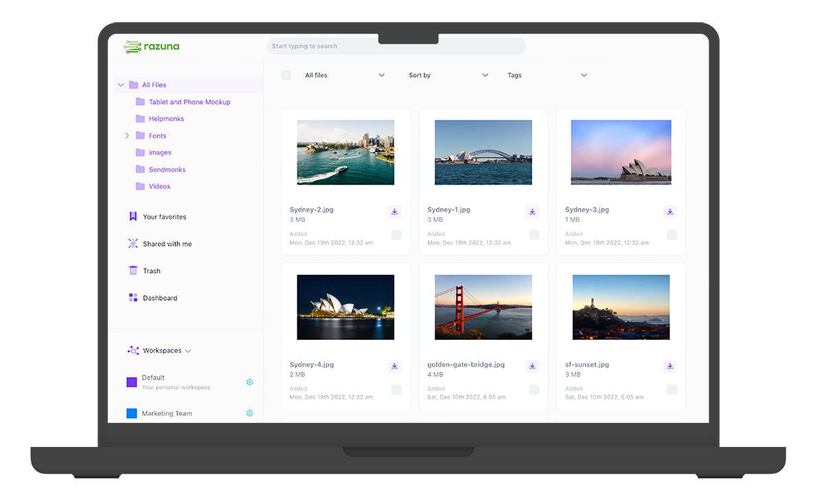This screenshot has height=504, width=824.
Task: Go to Your favorites
Action: click(165, 217)
